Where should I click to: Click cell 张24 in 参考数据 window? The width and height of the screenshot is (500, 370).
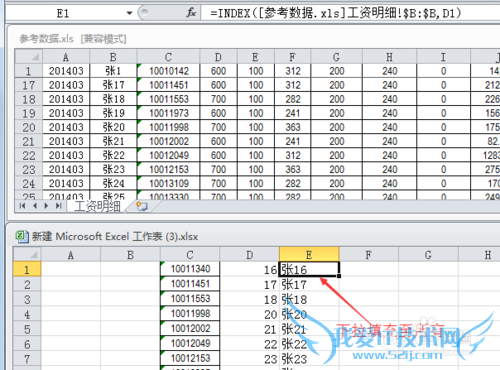click(113, 184)
